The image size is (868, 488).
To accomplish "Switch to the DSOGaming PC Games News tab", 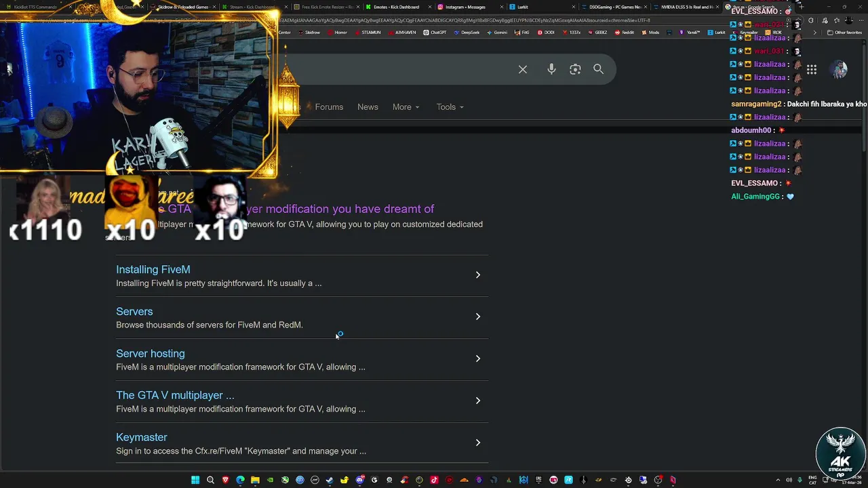I will (x=614, y=7).
